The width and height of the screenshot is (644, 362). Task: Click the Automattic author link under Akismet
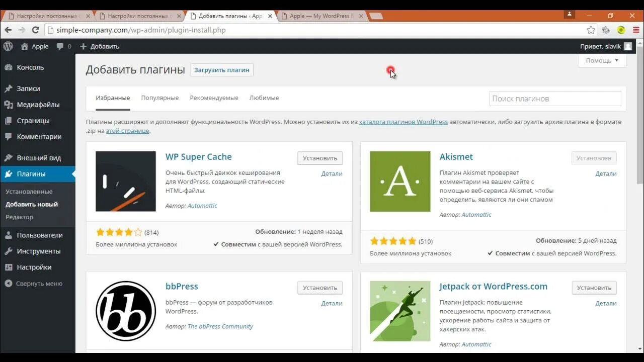tap(476, 215)
